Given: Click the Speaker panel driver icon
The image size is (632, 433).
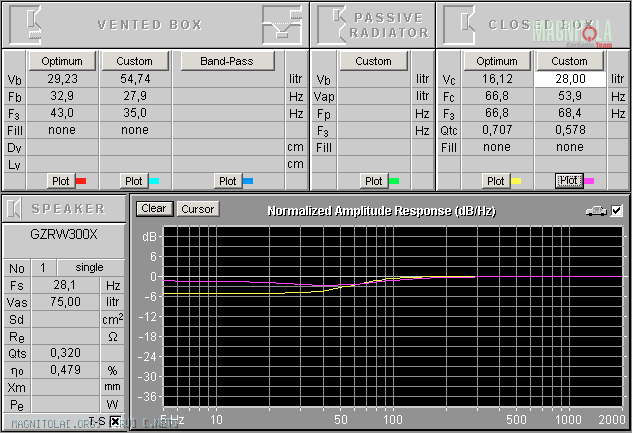Looking at the screenshot, I should click(x=17, y=208).
